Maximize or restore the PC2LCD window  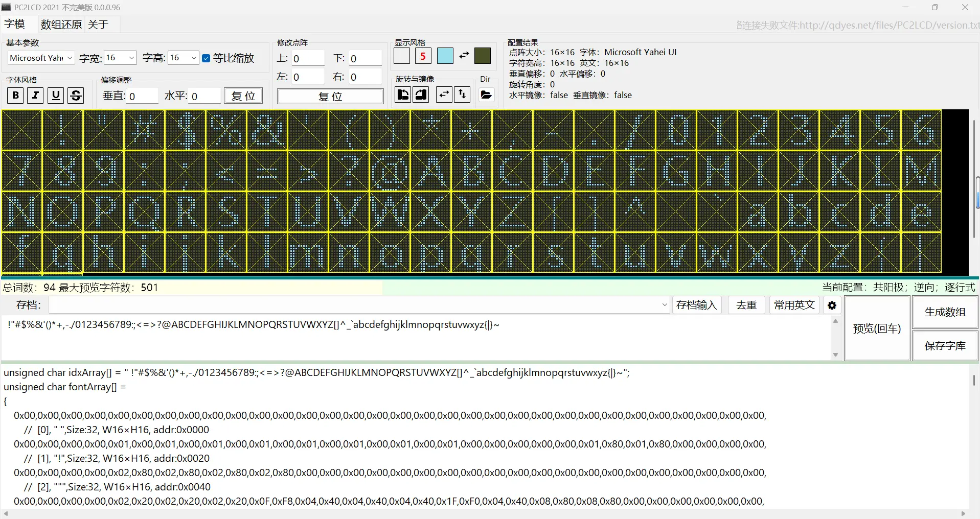[x=935, y=7]
